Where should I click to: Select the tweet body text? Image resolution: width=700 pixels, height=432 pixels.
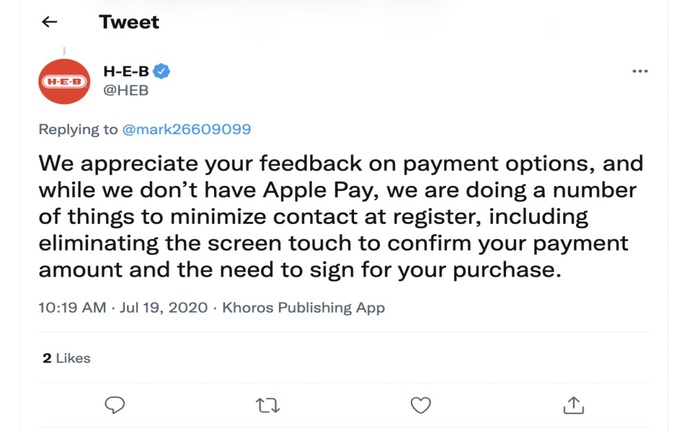pyautogui.click(x=341, y=216)
